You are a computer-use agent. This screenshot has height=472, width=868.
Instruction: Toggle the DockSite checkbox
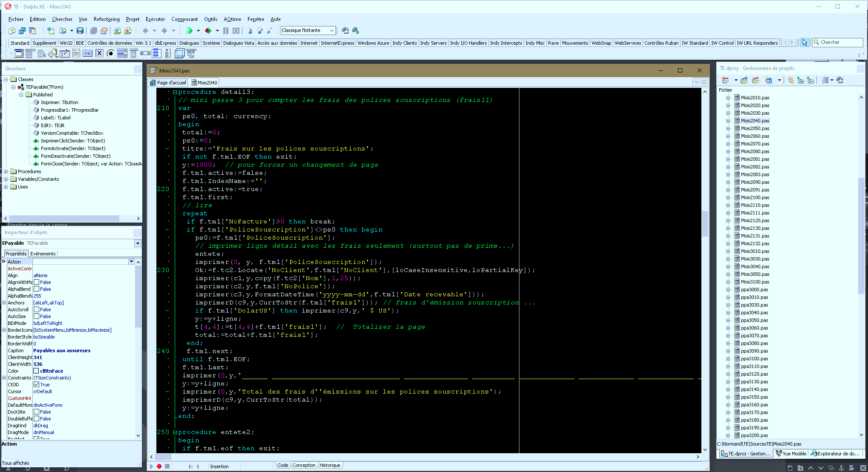click(x=37, y=412)
